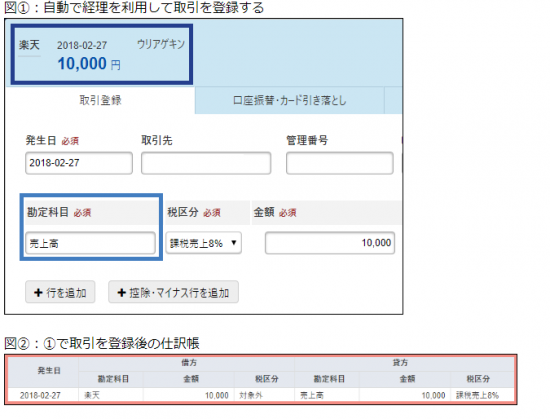Click into the 取引先 input field

(x=206, y=163)
